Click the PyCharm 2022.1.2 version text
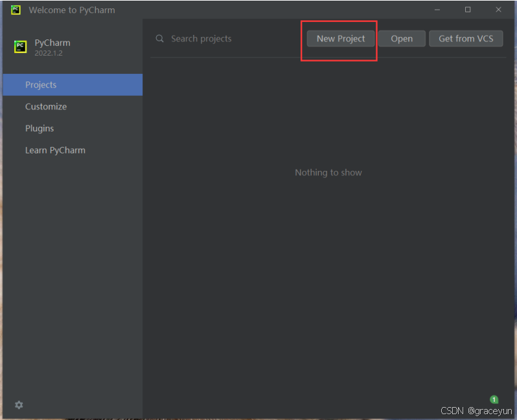The height and width of the screenshot is (420, 517). tap(49, 53)
